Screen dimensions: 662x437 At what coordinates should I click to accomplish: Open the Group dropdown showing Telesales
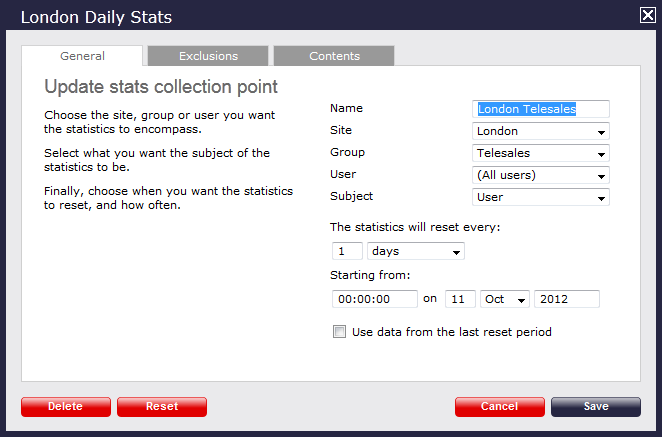click(540, 153)
